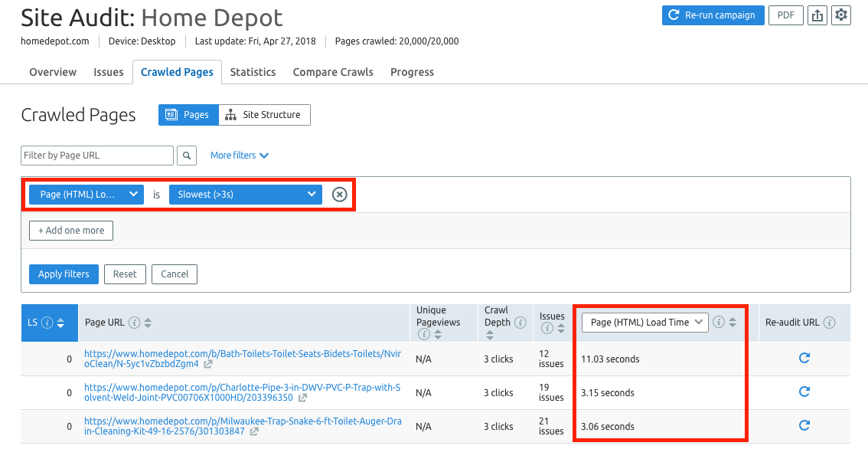Image resolution: width=868 pixels, height=449 pixels.
Task: Open Charlotte-Pipe URL external link icon
Action: [302, 398]
